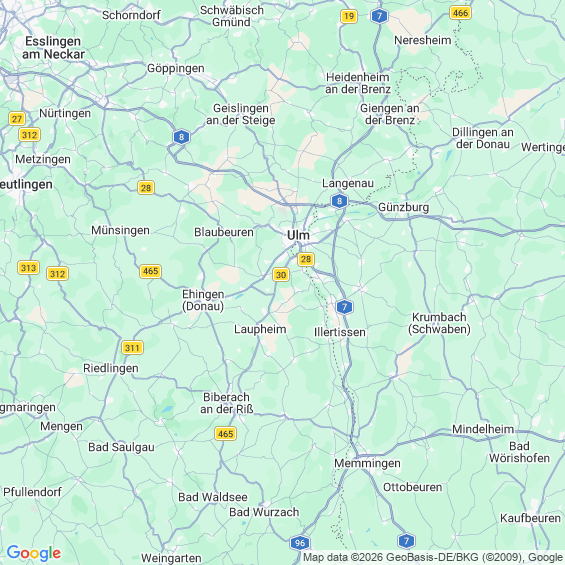
Task: Click the Krumbach (Schwaben) label
Action: click(x=439, y=323)
